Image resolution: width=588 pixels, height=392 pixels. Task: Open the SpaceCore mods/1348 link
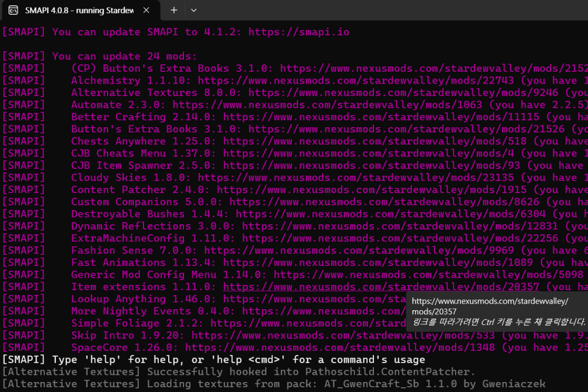pyautogui.click(x=340, y=347)
